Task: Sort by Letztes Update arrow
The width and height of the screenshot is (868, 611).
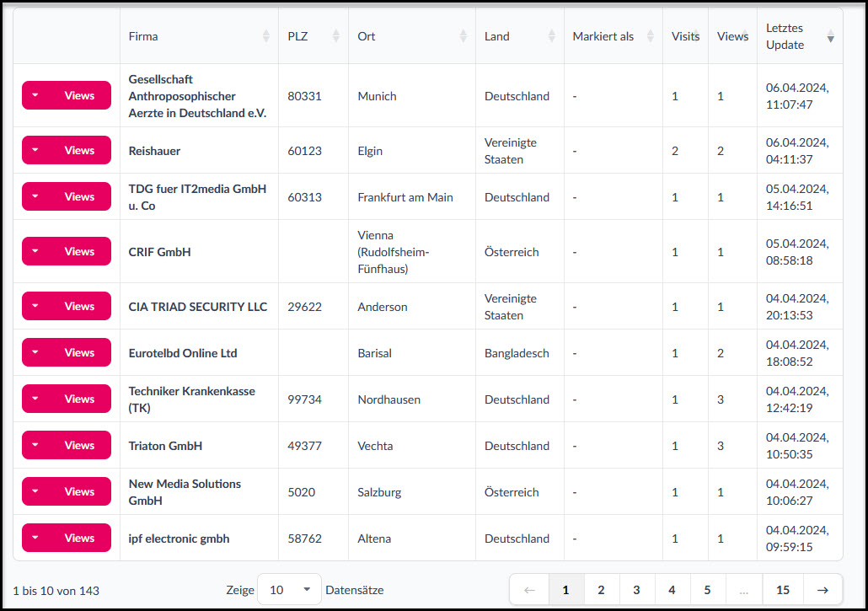Action: point(830,36)
